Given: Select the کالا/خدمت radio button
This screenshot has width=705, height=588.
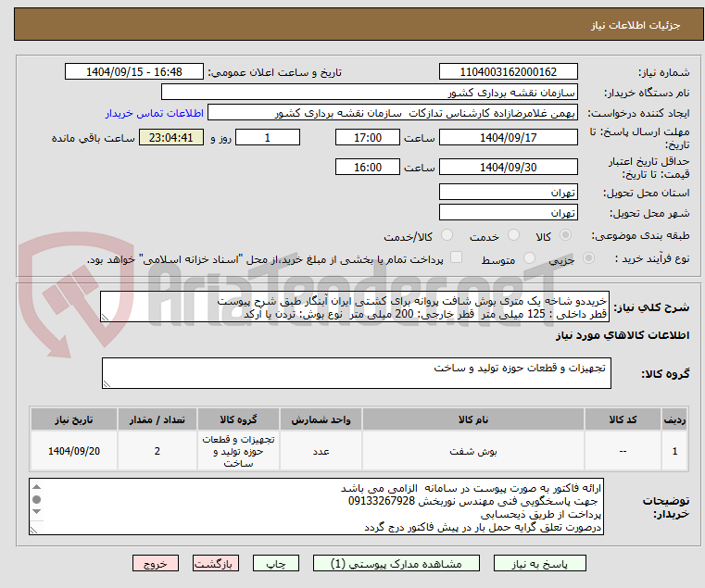Looking at the screenshot, I should click(447, 235).
